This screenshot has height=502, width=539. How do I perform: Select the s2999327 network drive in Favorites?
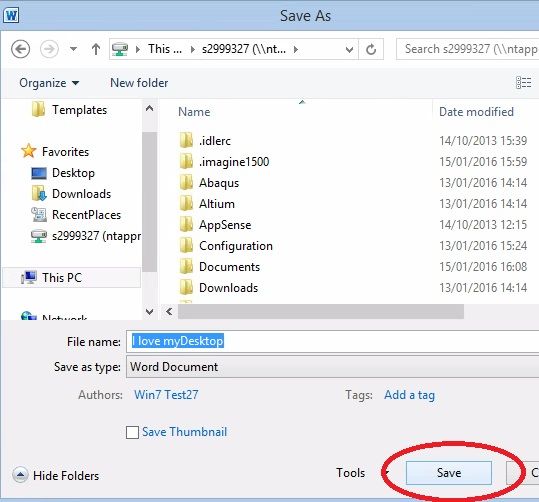(x=86, y=236)
